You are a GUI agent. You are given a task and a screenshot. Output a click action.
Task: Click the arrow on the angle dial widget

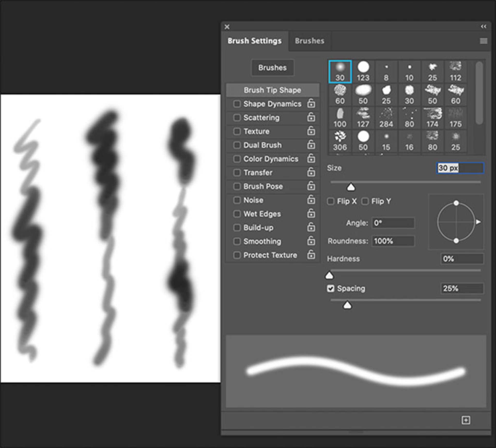478,222
